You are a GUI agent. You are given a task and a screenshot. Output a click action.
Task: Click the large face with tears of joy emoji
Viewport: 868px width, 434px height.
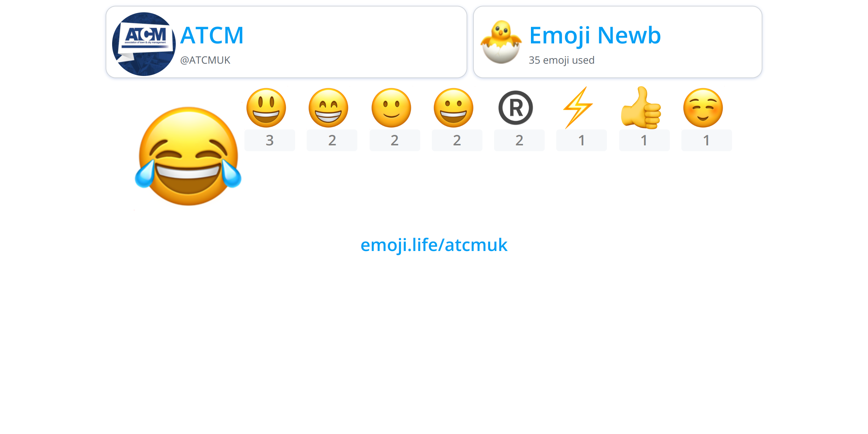(x=188, y=156)
